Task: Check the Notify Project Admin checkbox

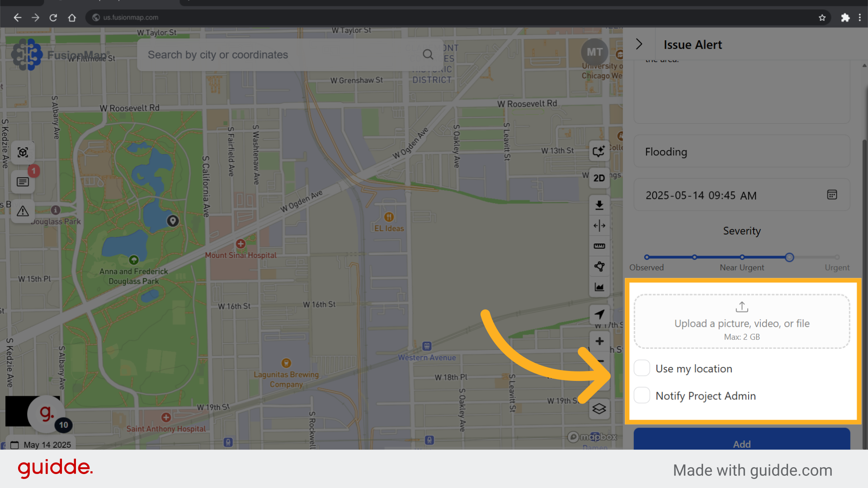Action: (642, 395)
